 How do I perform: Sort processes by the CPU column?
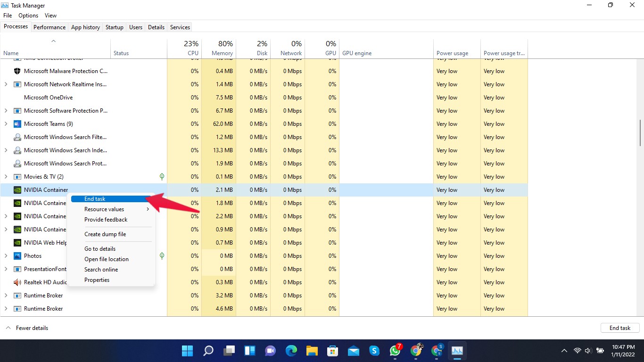point(184,48)
